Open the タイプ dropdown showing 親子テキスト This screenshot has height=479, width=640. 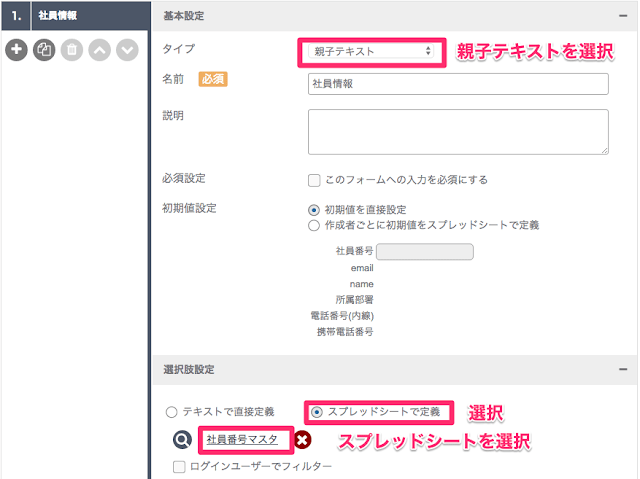click(371, 51)
